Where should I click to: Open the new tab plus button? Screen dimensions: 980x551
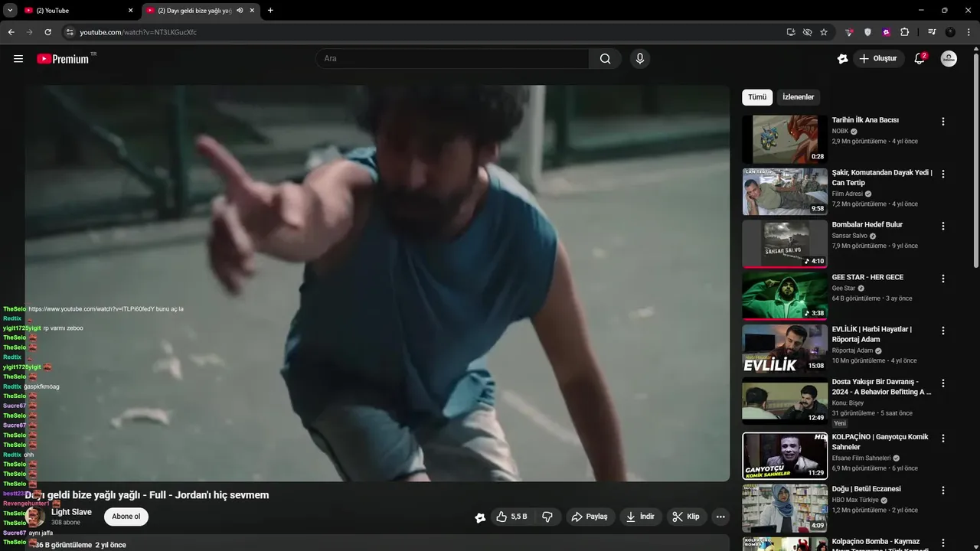(270, 11)
